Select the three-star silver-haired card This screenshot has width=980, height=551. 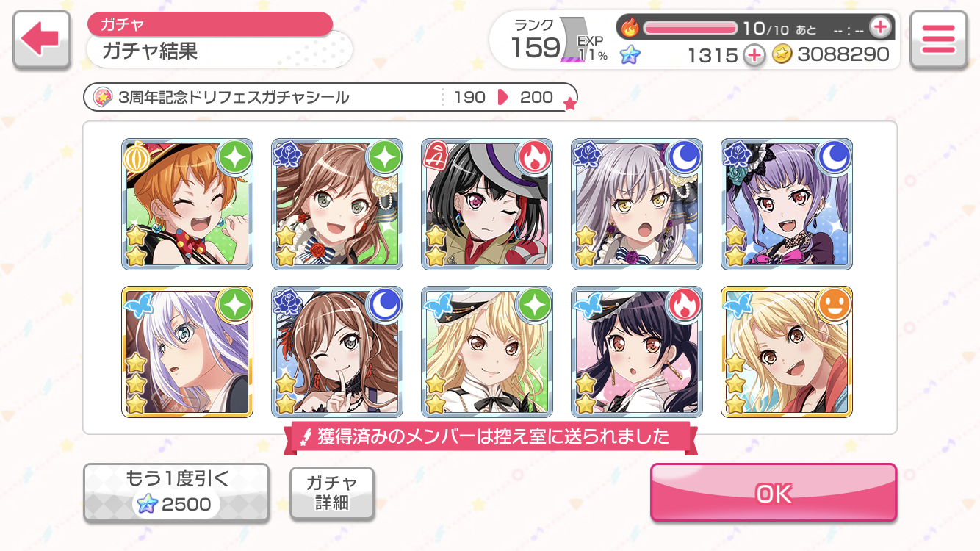pos(187,352)
